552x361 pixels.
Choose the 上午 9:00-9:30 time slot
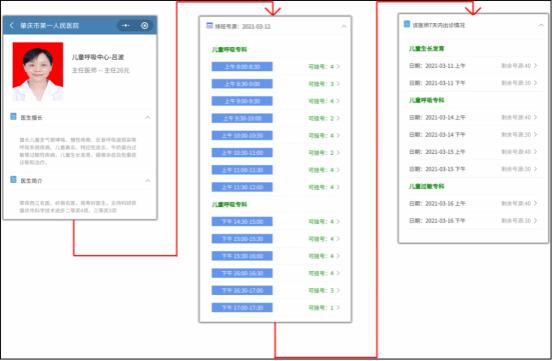(x=242, y=101)
